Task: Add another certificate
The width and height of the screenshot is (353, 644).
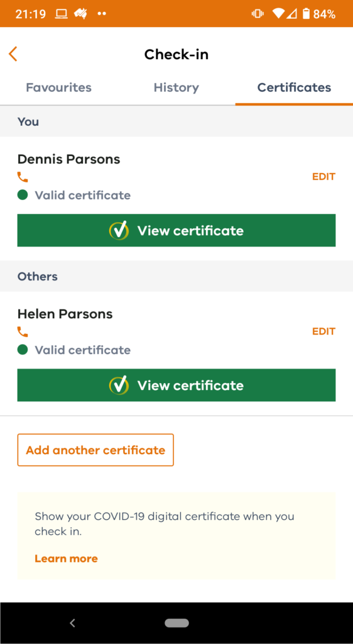Action: (x=95, y=450)
